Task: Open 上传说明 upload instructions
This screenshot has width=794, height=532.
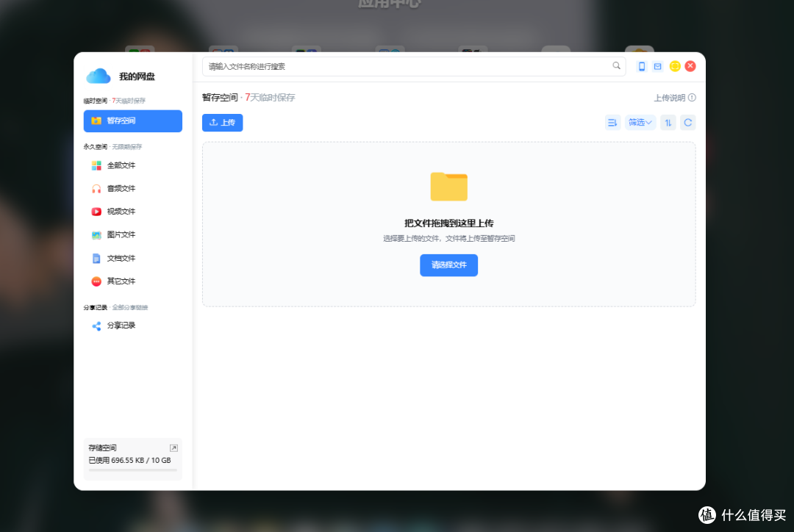Action: coord(669,98)
